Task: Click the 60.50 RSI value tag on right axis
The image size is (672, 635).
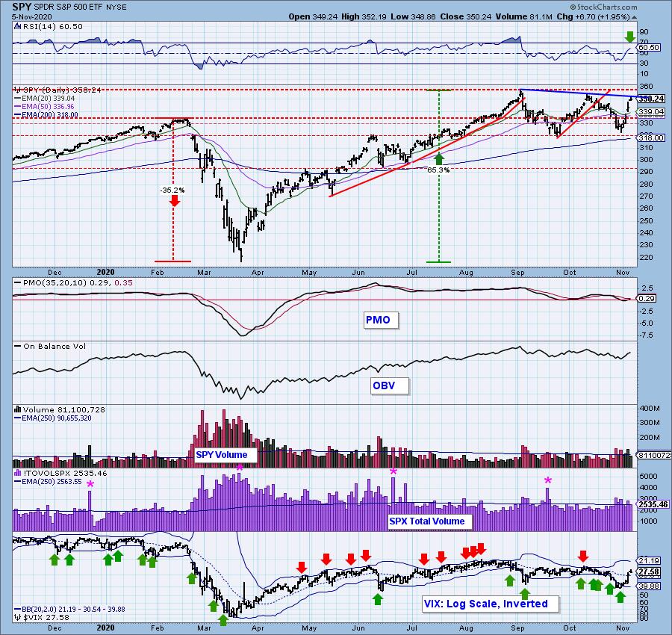Action: (x=649, y=48)
